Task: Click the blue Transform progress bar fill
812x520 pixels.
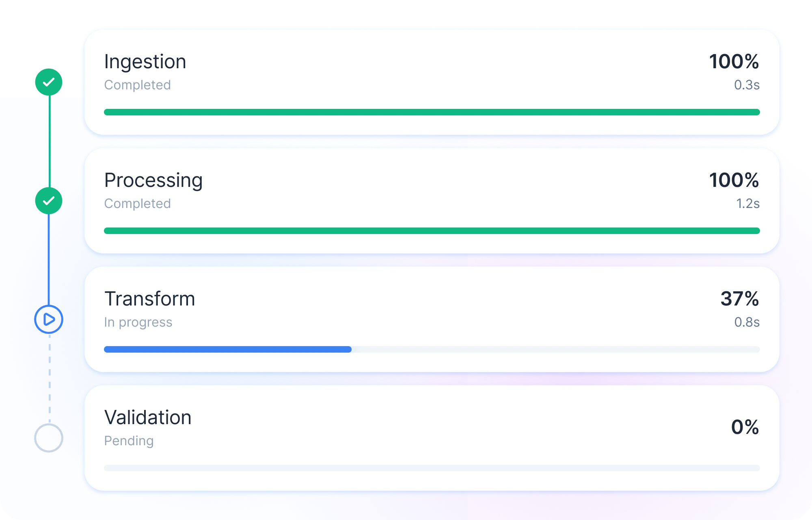Action: point(227,349)
